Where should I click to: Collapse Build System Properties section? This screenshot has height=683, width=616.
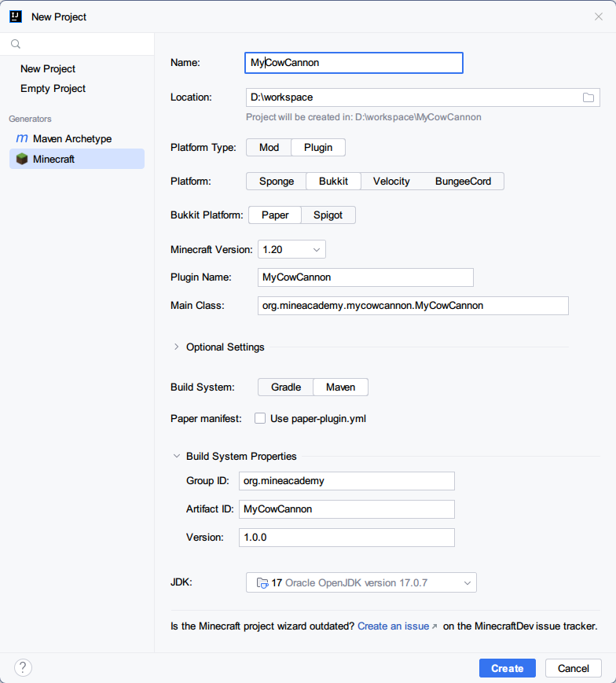point(176,456)
